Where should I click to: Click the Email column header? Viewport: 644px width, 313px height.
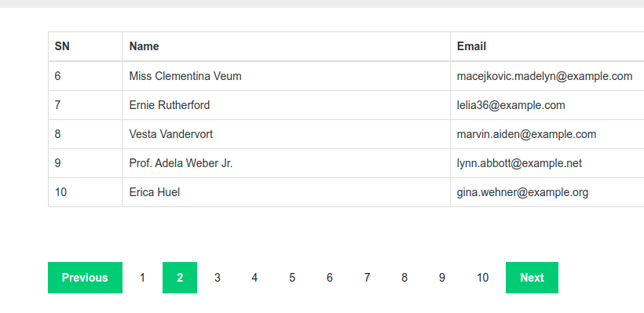(547, 46)
